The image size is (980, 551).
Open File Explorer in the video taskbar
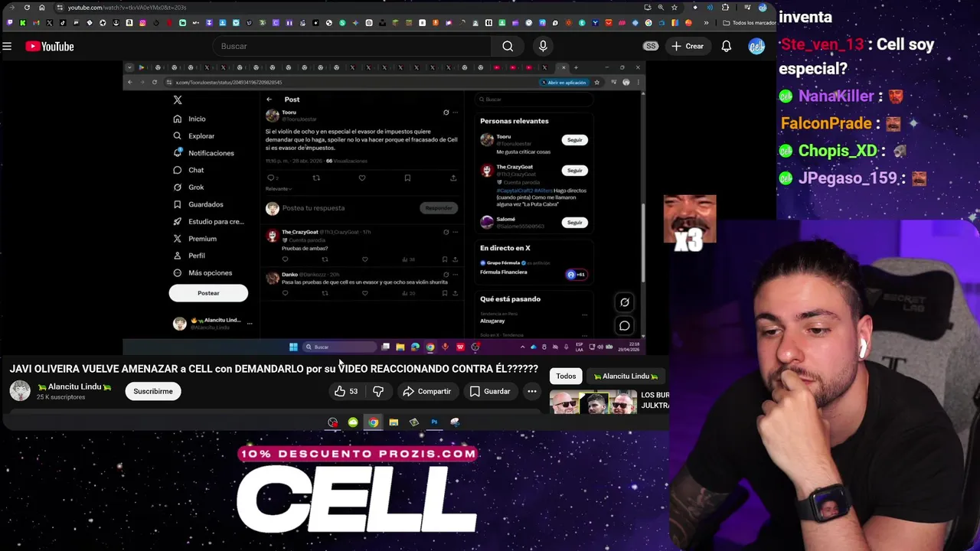click(400, 347)
